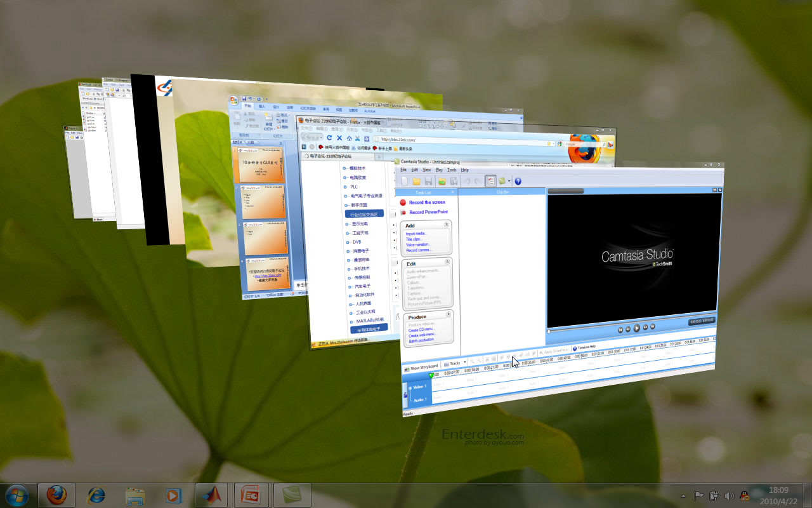Screen dimensions: 812x508
Task: Toggle lock icon beside Video 1 track
Action: pos(405,396)
